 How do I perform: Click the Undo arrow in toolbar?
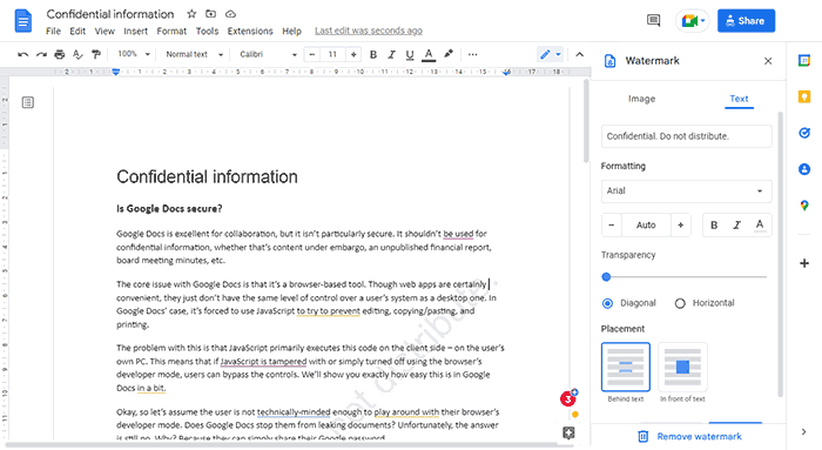pos(23,55)
